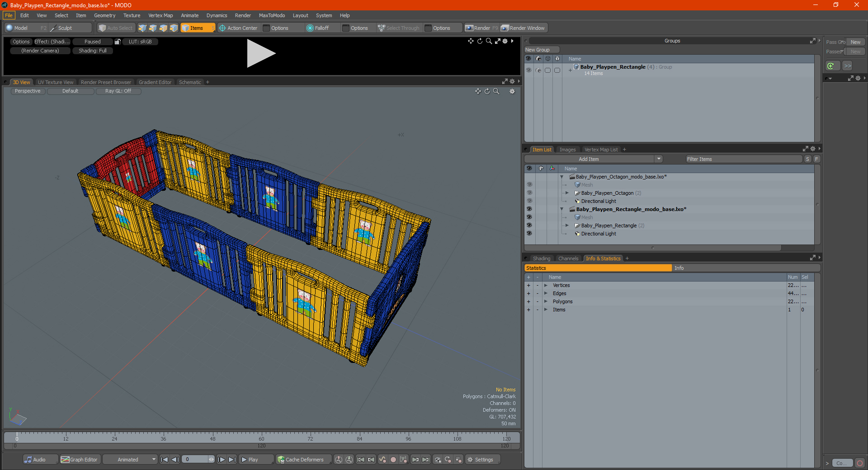The height and width of the screenshot is (470, 868).
Task: Open 3D viewport gear settings
Action: point(512,91)
